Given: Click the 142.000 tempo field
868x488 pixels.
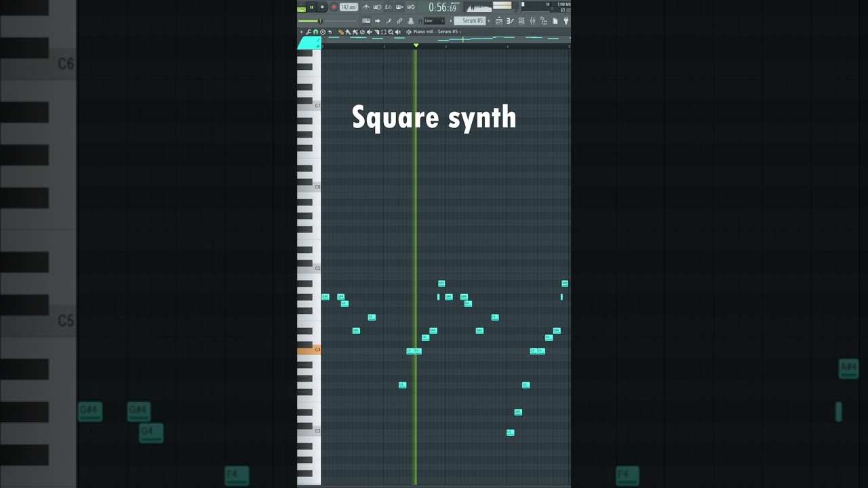Looking at the screenshot, I should tap(349, 7).
